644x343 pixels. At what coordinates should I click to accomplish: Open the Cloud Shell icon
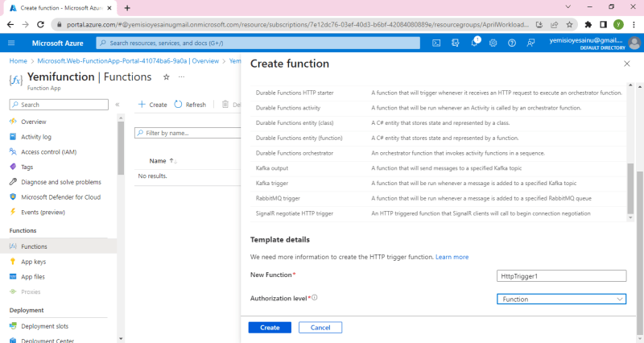tap(436, 43)
